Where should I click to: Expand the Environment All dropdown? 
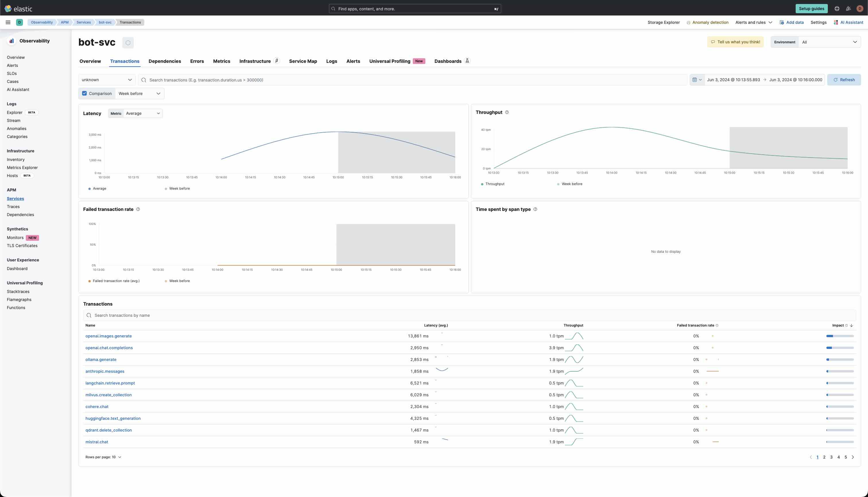[829, 42]
